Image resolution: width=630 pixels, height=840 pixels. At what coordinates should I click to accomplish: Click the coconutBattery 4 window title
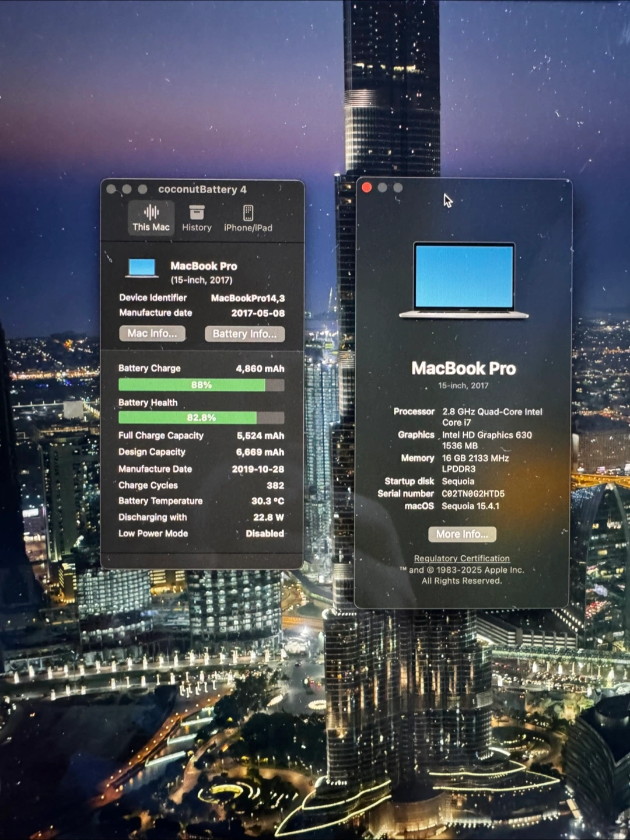(202, 190)
